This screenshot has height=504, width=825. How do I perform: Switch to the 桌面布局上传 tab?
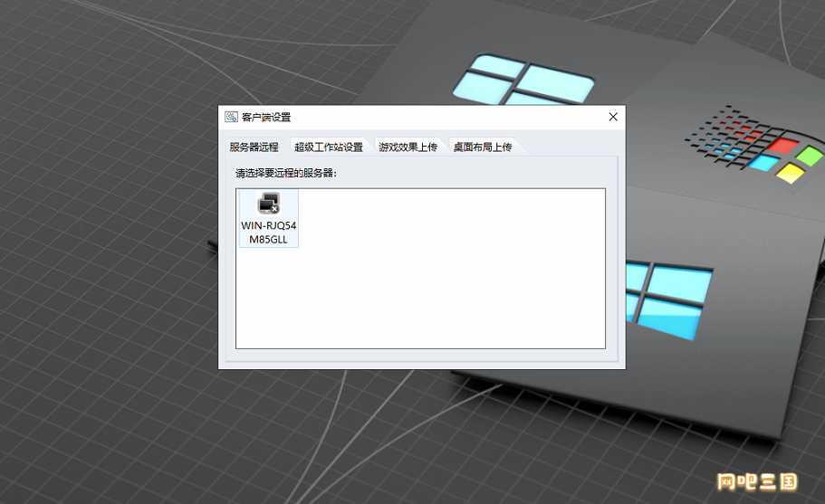483,147
